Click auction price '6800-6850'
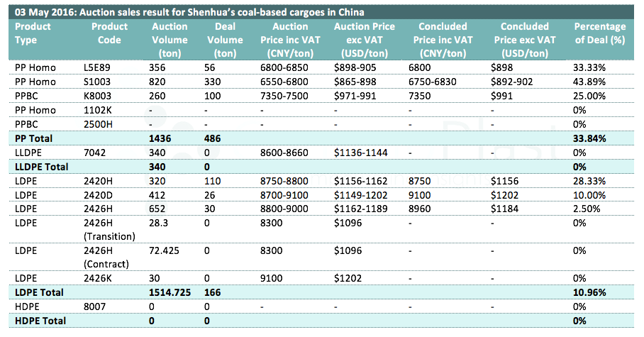Image resolution: width=644 pixels, height=337 pixels. (284, 67)
